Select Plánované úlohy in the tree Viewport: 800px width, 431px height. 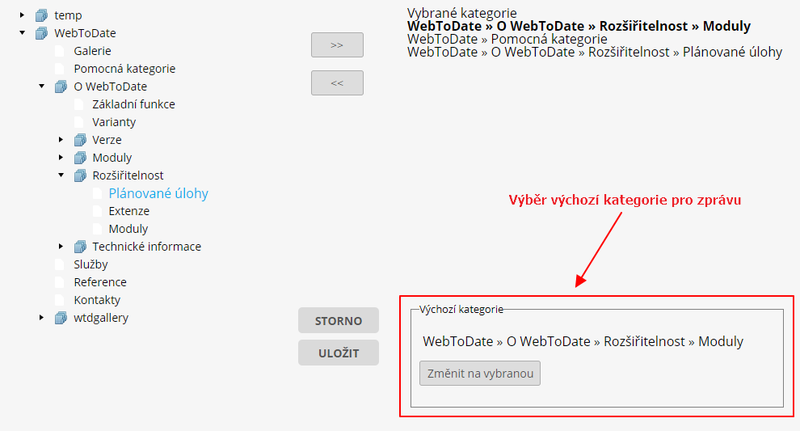click(150, 194)
